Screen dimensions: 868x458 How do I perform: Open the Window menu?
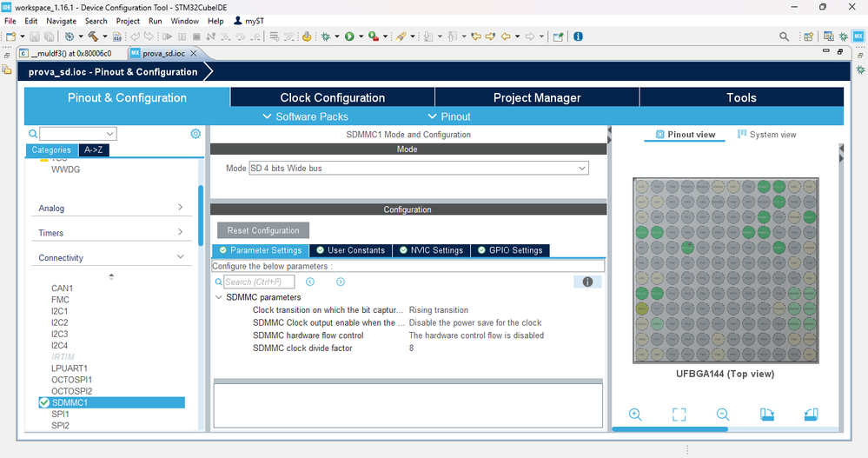point(184,21)
